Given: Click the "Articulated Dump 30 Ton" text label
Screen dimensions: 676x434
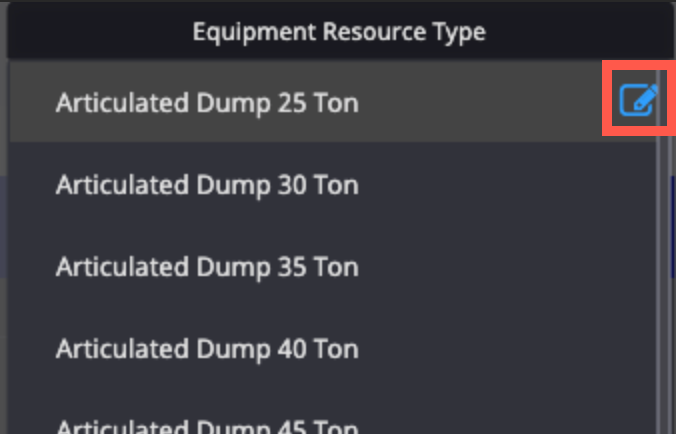Looking at the screenshot, I should coord(207,185).
